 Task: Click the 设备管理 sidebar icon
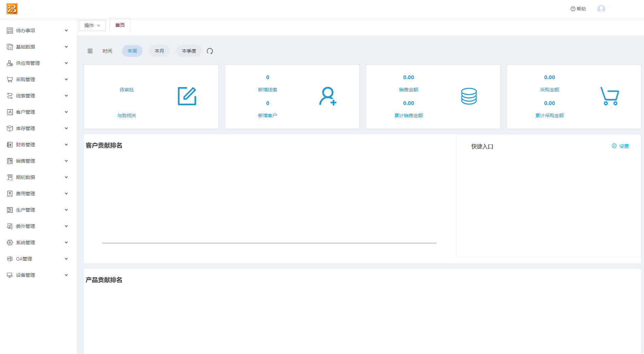pyautogui.click(x=10, y=275)
